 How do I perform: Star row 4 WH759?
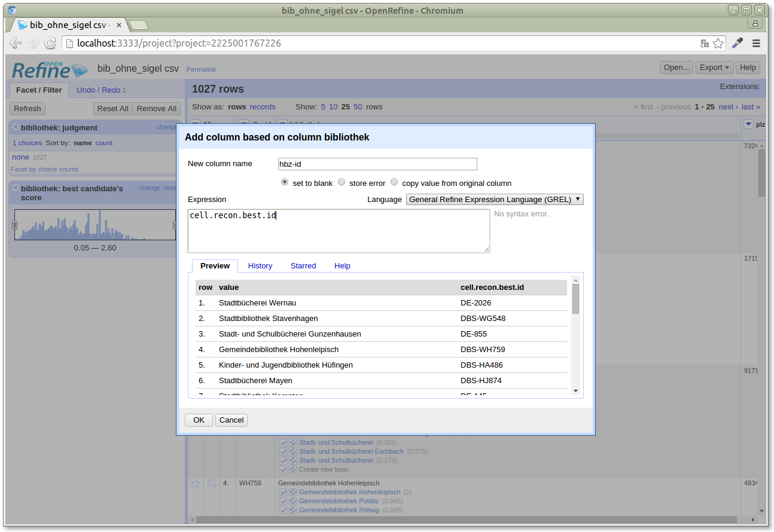(196, 484)
